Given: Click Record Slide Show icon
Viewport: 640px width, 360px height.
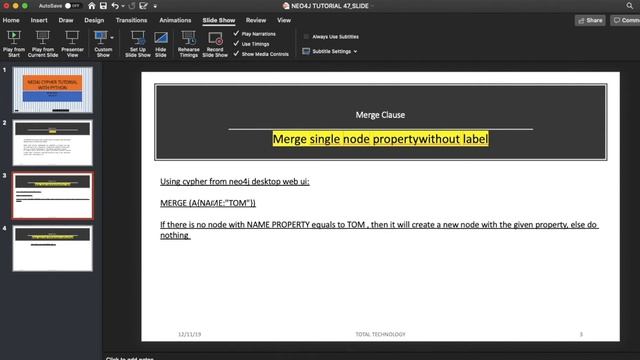Looking at the screenshot, I should pos(215,38).
